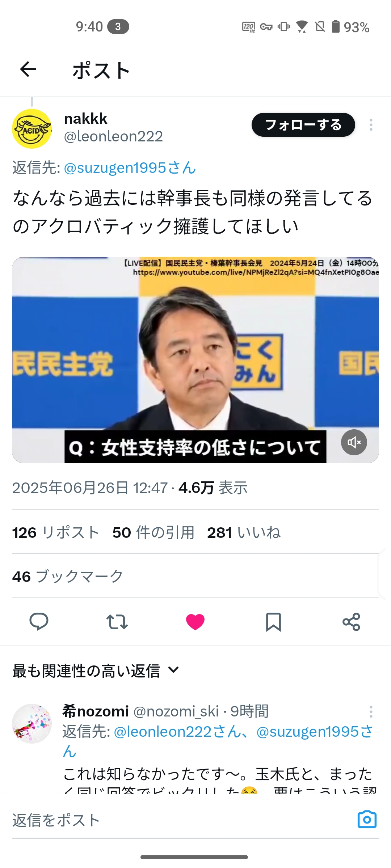This screenshot has width=391, height=868.
Task: Open more options for nakkk's post
Action: tap(371, 125)
